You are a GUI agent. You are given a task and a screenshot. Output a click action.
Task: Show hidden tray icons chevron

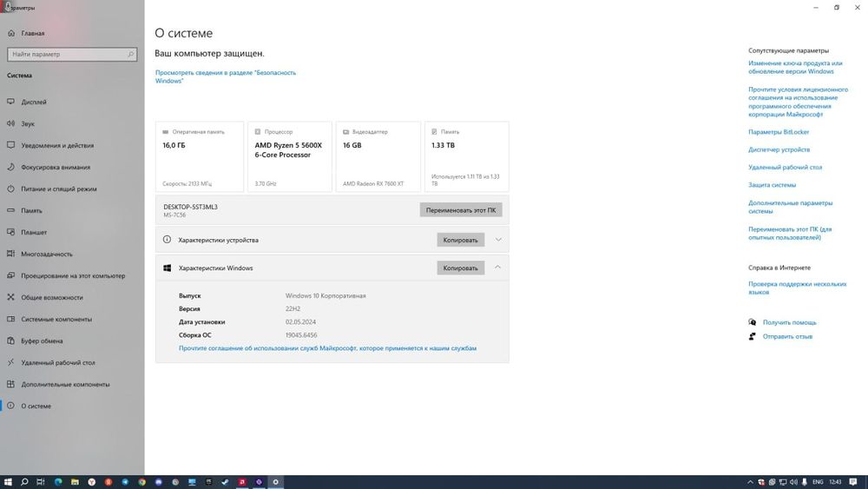(750, 482)
